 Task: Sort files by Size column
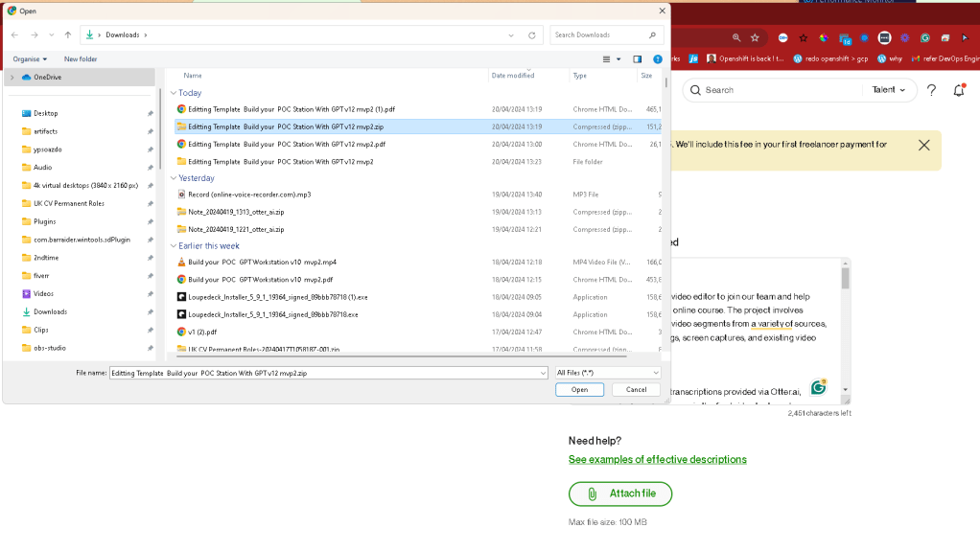[646, 76]
